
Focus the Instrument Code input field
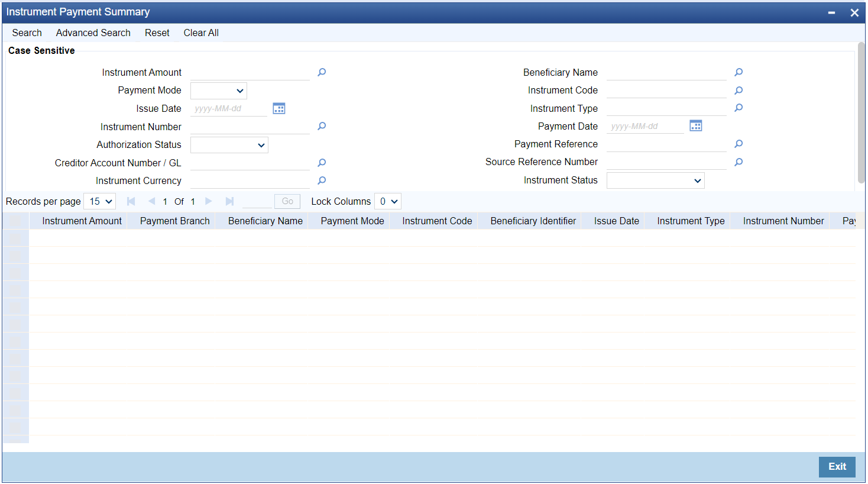666,91
